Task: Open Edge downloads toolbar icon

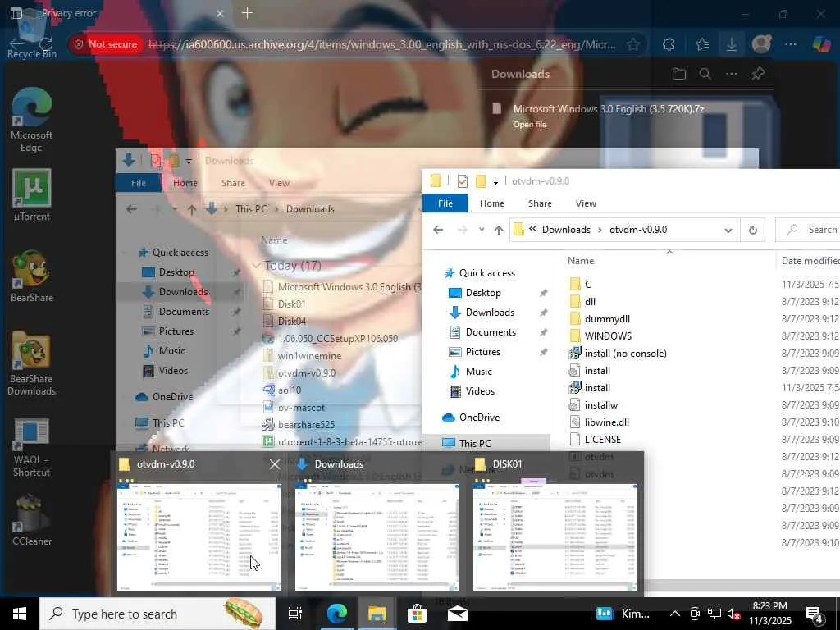Action: coord(731,44)
